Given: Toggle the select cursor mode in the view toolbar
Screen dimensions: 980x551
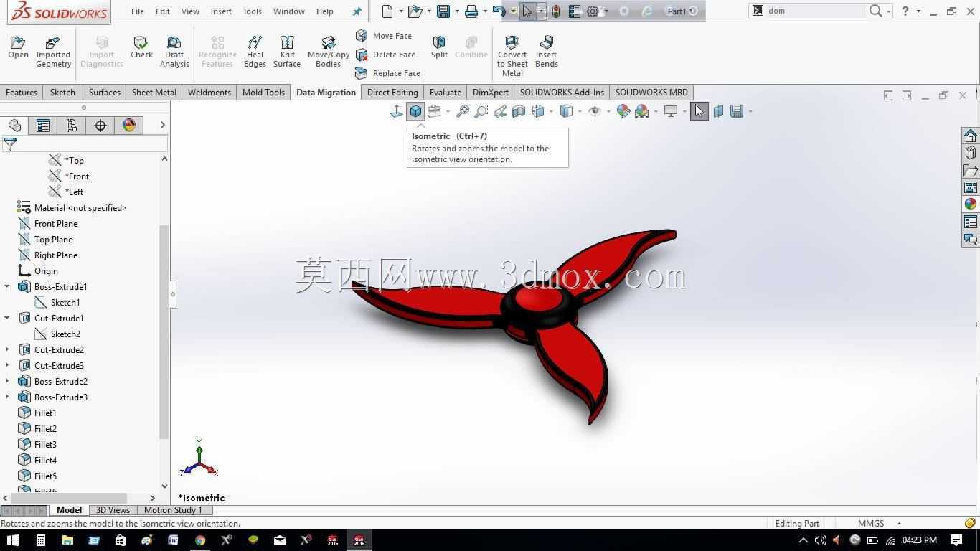Looking at the screenshot, I should (699, 111).
